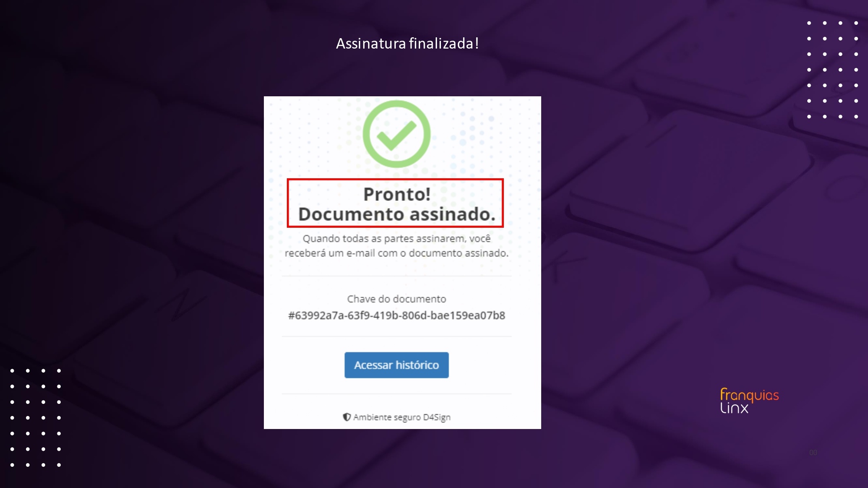Image resolution: width=868 pixels, height=488 pixels.
Task: Click the D4Sign name in the footer
Action: click(x=437, y=417)
